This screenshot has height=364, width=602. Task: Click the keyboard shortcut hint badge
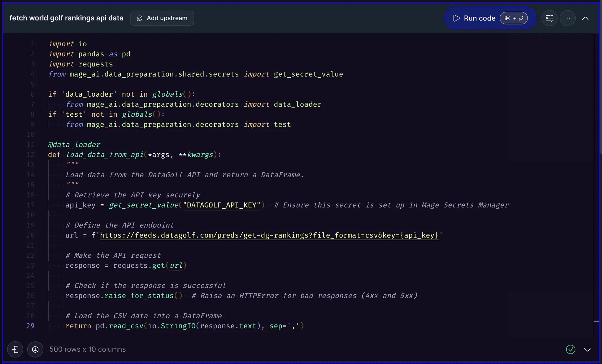(514, 18)
